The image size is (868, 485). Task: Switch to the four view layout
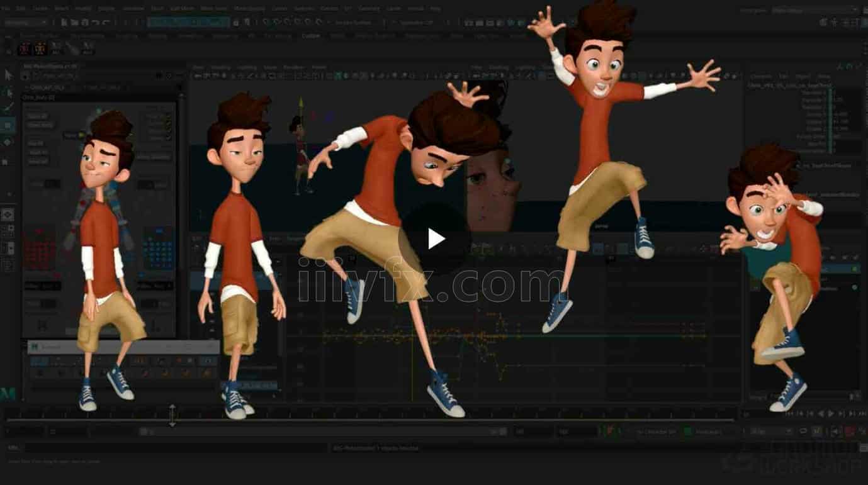[8, 231]
